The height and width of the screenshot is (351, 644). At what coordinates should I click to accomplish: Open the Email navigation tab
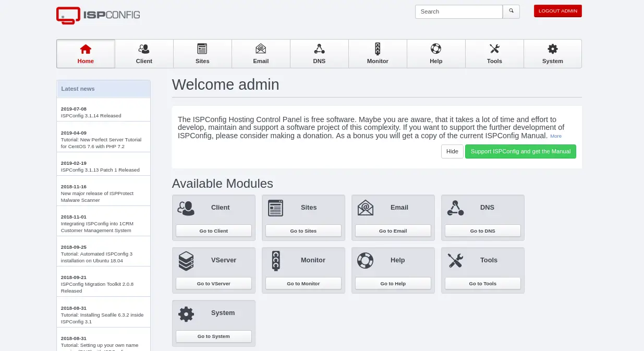point(261,54)
